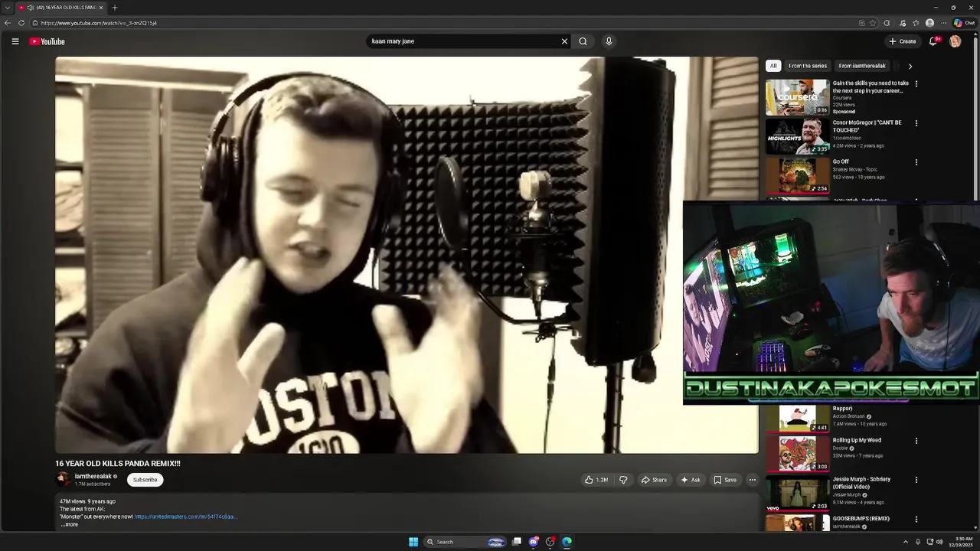Image resolution: width=980 pixels, height=551 pixels.
Task: Open the system tray volume icon
Action: pyautogui.click(x=939, y=542)
